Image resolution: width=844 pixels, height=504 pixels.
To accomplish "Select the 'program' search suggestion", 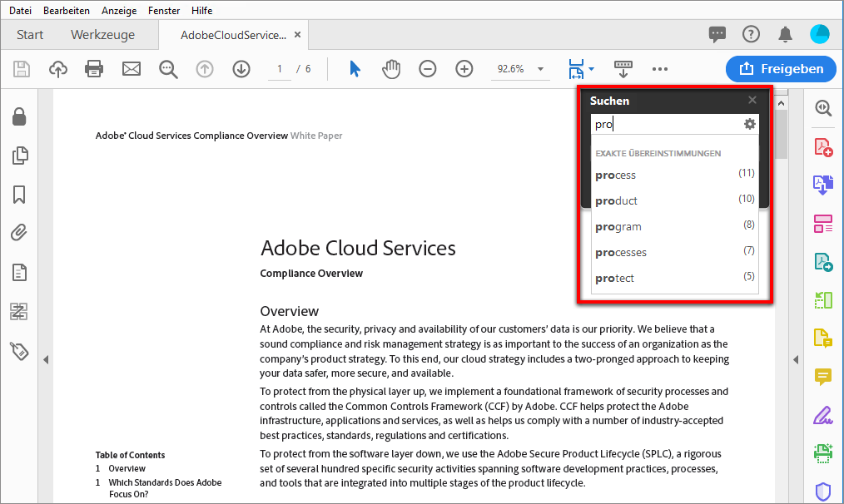I will (x=675, y=226).
